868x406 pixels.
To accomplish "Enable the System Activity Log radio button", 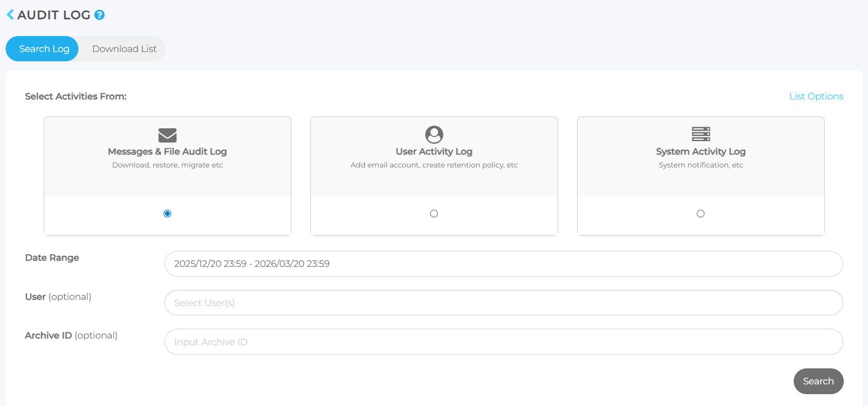I will click(700, 213).
